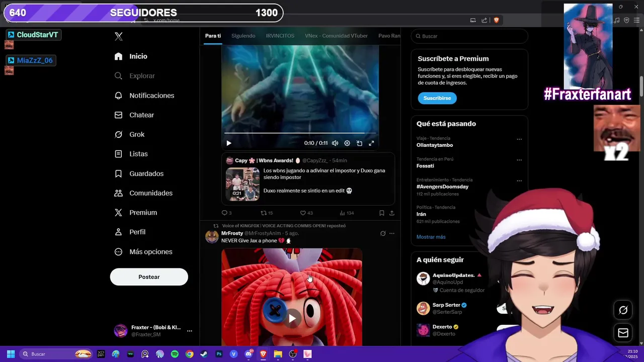Open Photoshop from the taskbar
The height and width of the screenshot is (362, 644).
[219, 354]
